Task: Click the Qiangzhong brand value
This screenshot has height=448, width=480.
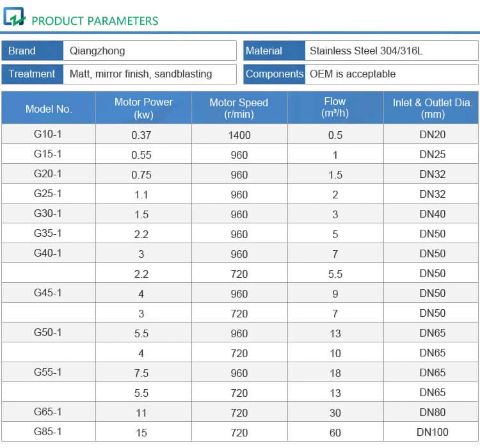Action: 97,51
